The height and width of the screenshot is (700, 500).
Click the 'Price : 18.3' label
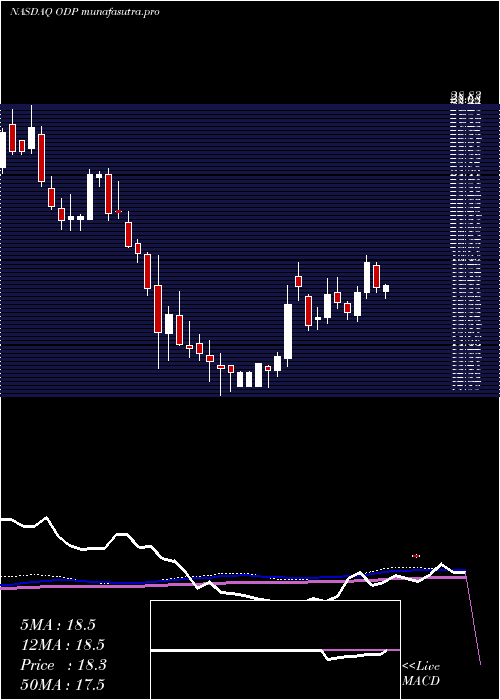(x=63, y=665)
